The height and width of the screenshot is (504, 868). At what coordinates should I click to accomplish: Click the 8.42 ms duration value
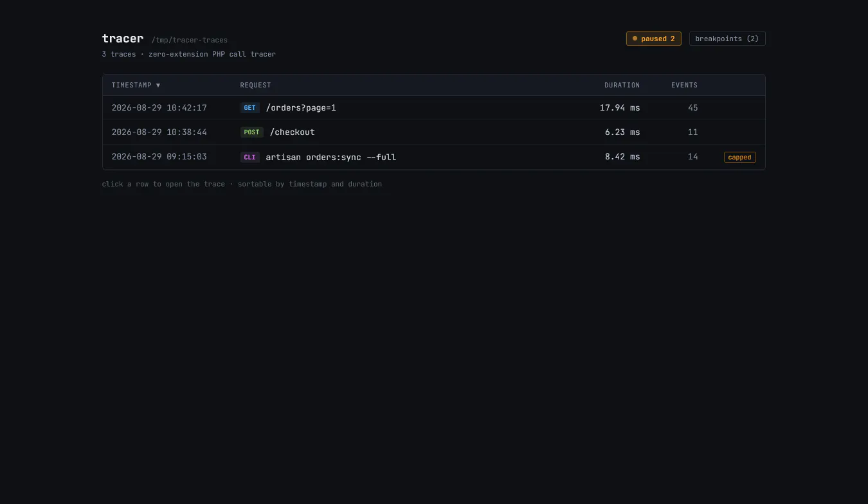tap(622, 157)
